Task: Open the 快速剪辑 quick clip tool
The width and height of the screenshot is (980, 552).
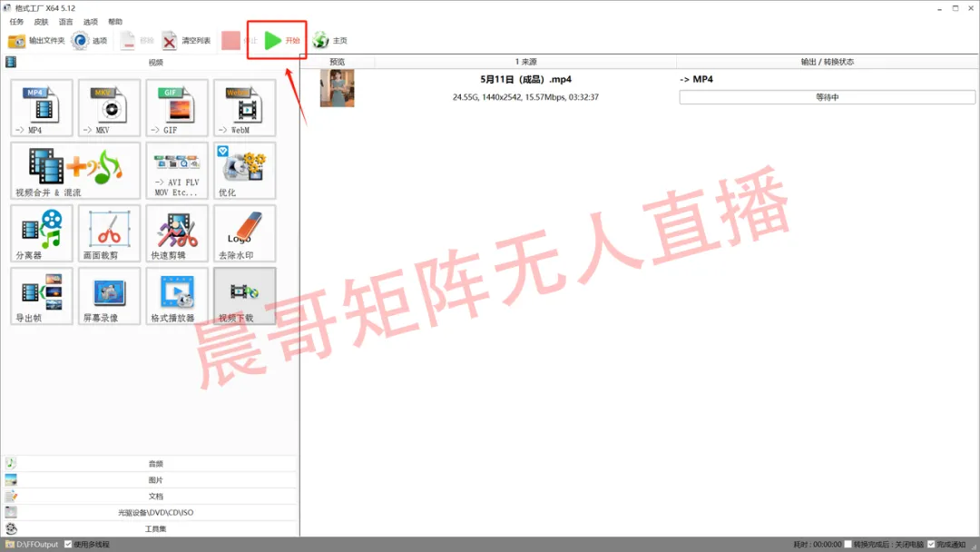Action: point(177,233)
